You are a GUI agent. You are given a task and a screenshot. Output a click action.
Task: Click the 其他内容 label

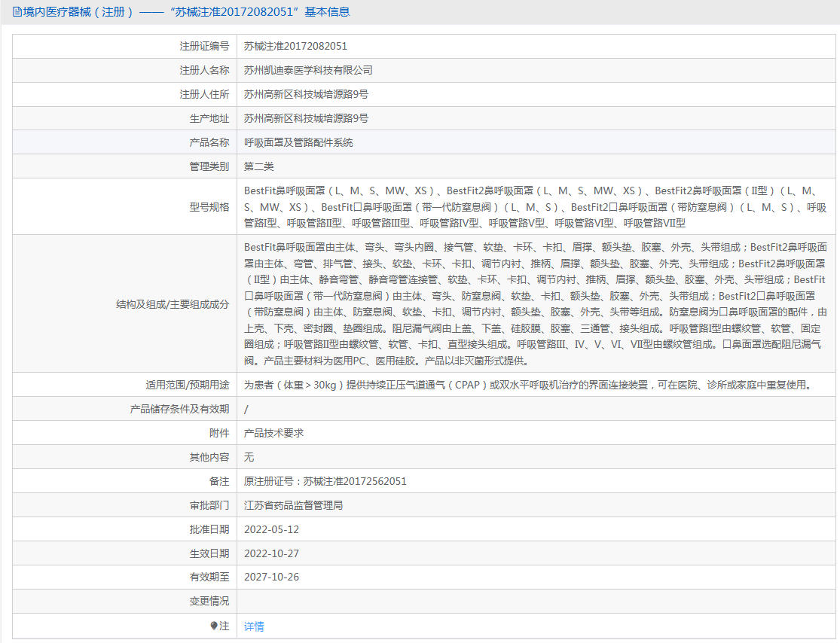[x=209, y=457]
